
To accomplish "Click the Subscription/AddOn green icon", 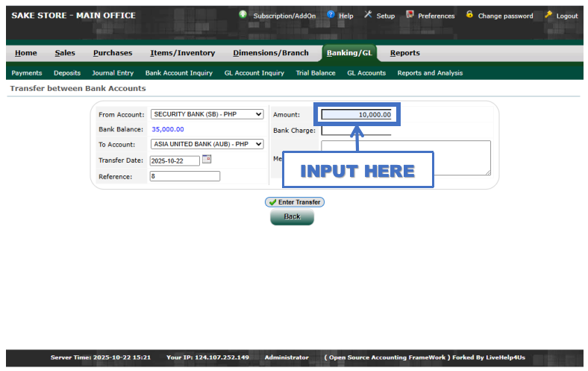I will pos(243,15).
